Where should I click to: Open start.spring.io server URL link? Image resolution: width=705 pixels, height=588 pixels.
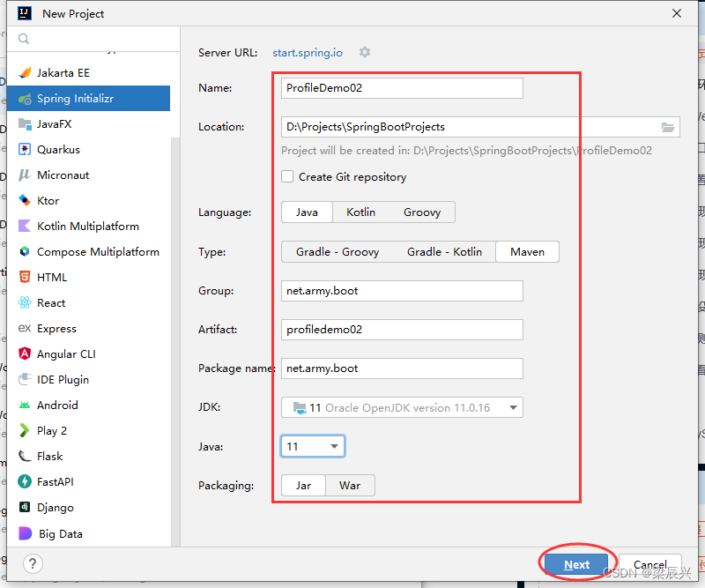click(x=308, y=53)
